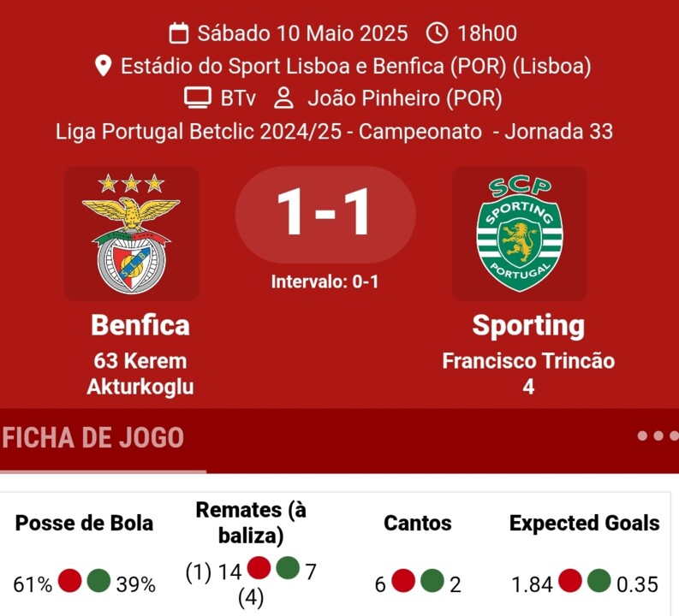This screenshot has width=679, height=616.
Task: Switch to the FICHA DE JOGO tab
Action: pos(94,438)
